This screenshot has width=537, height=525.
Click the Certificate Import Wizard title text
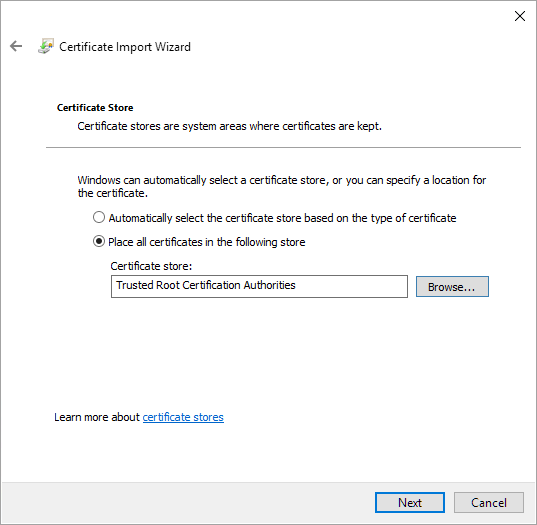point(125,47)
